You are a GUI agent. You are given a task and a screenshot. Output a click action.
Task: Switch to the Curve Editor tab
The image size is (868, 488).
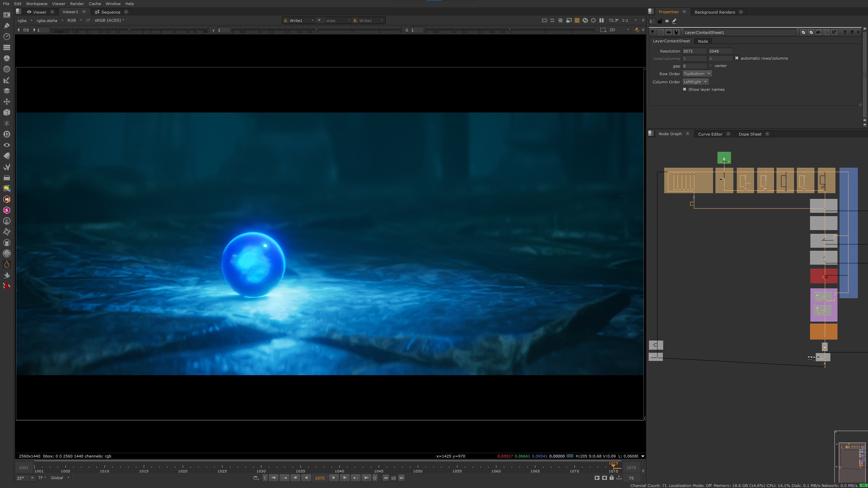[710, 134]
